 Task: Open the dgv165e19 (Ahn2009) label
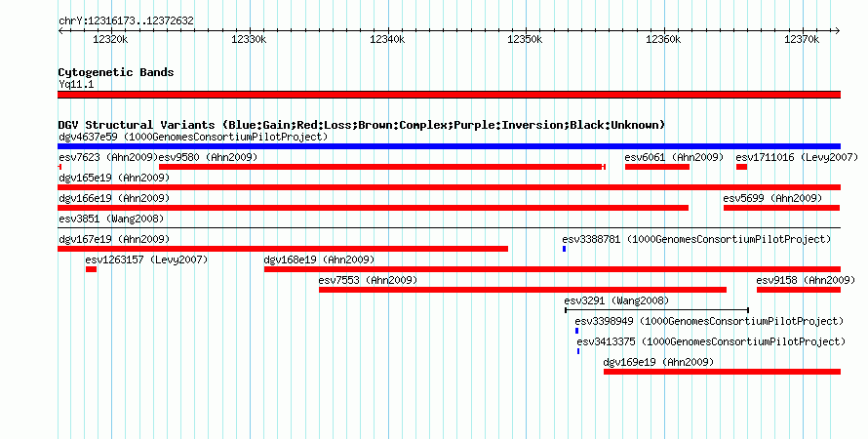114,178
